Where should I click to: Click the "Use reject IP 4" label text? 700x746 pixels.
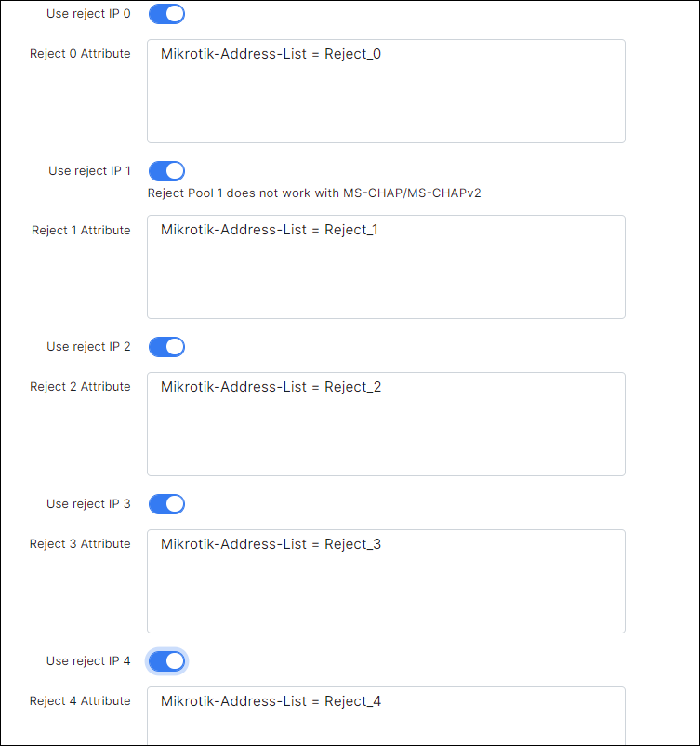(88, 661)
